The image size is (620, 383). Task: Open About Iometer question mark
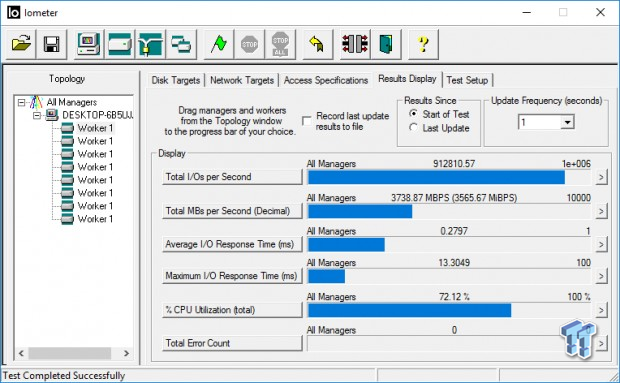[423, 43]
